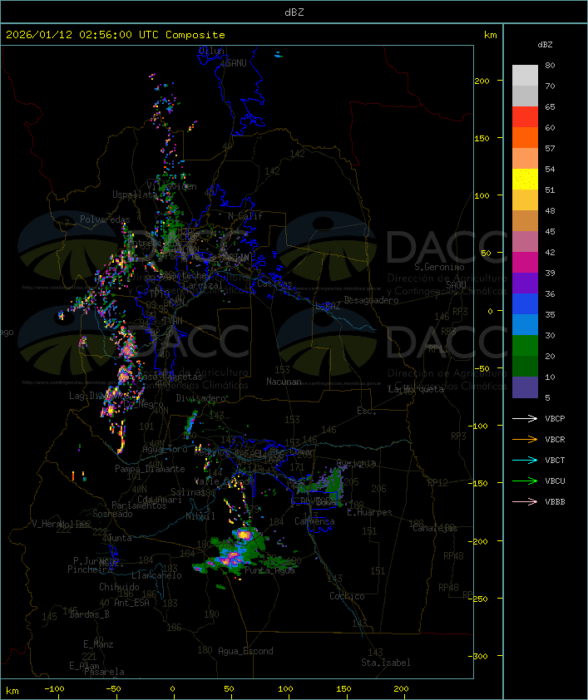
Task: Click the red 60-65 dBZ color swatch
Action: coord(525,117)
